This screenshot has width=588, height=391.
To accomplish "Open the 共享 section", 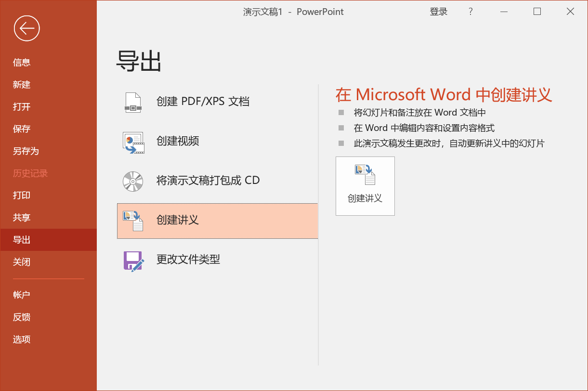I will coord(22,218).
